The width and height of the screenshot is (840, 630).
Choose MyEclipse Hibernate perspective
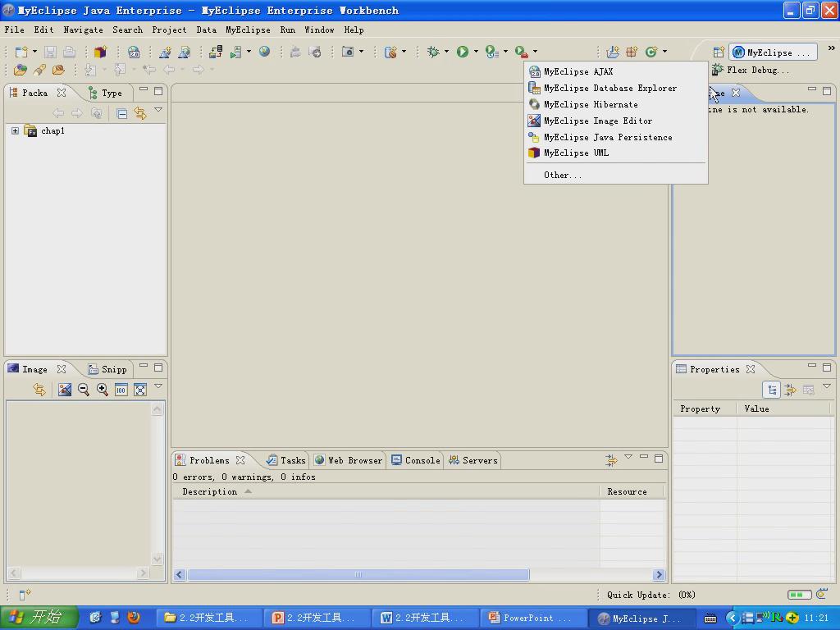coord(616,104)
